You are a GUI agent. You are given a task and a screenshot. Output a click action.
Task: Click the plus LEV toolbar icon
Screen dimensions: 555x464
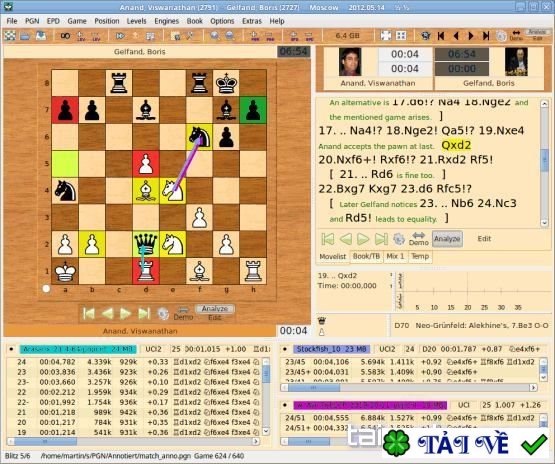tap(81, 36)
